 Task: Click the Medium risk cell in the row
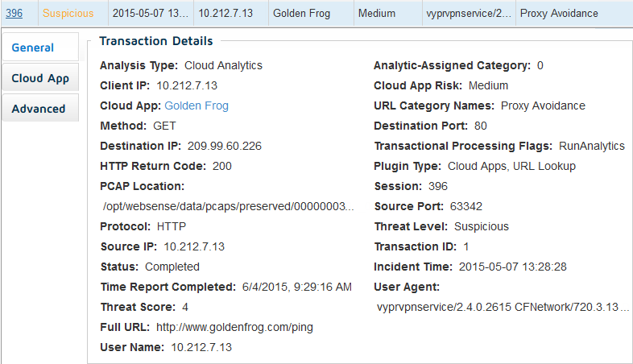(x=388, y=14)
